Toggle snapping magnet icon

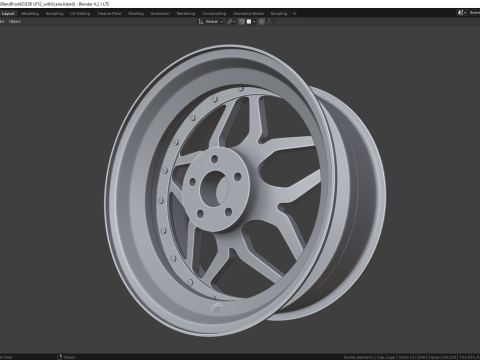click(x=242, y=22)
